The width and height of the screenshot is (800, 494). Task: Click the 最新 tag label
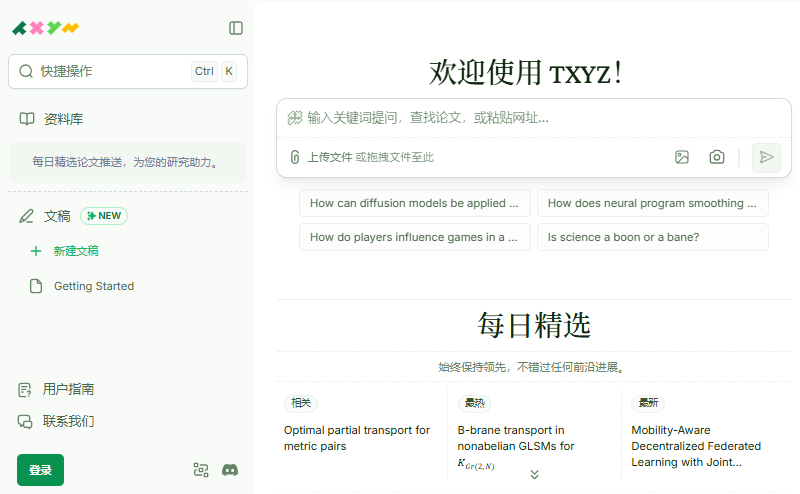coord(648,403)
